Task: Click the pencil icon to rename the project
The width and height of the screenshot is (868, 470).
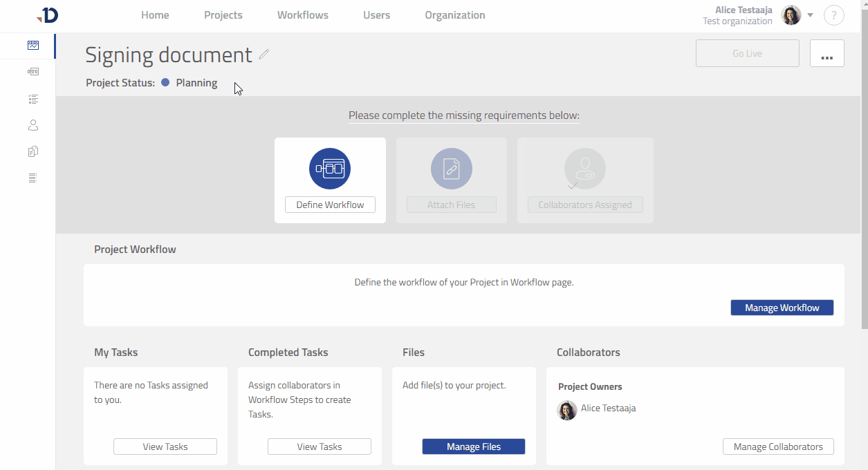Action: point(264,54)
